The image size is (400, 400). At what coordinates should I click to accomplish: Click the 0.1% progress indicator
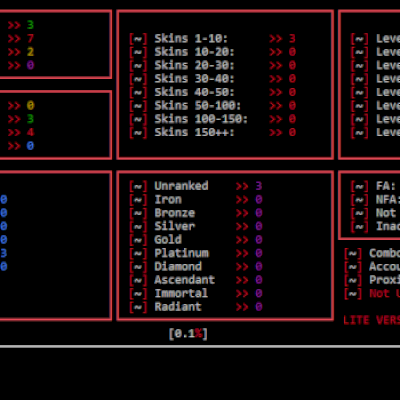tap(188, 333)
